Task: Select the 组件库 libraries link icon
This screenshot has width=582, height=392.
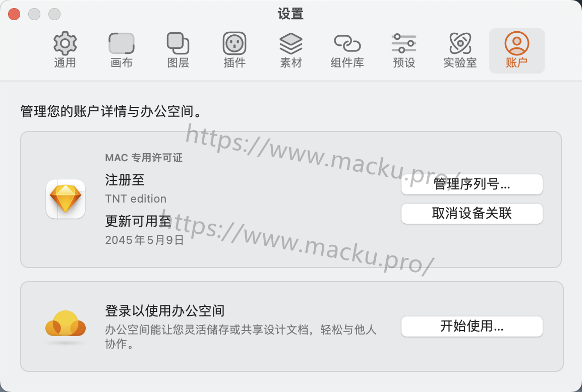Action: click(x=347, y=43)
